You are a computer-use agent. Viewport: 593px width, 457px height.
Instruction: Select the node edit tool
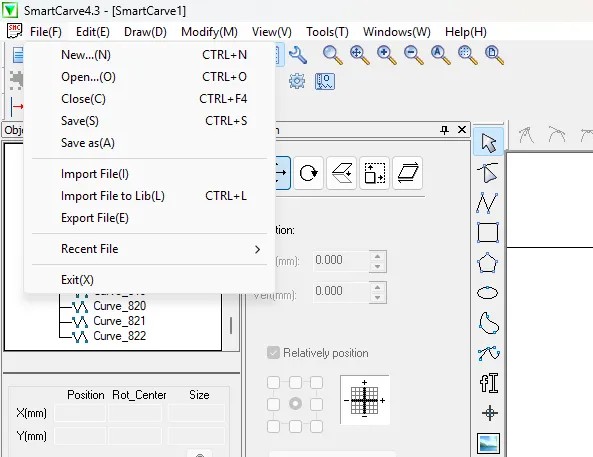[x=488, y=173]
